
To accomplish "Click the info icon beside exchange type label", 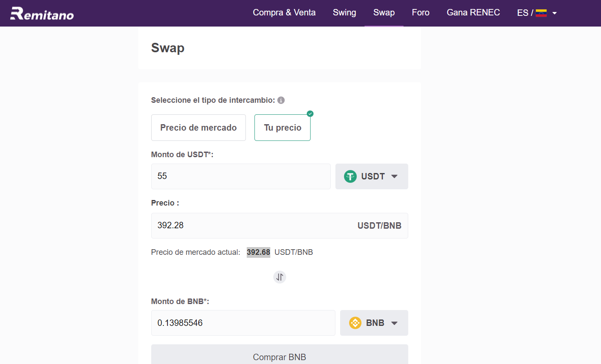I will pos(281,100).
